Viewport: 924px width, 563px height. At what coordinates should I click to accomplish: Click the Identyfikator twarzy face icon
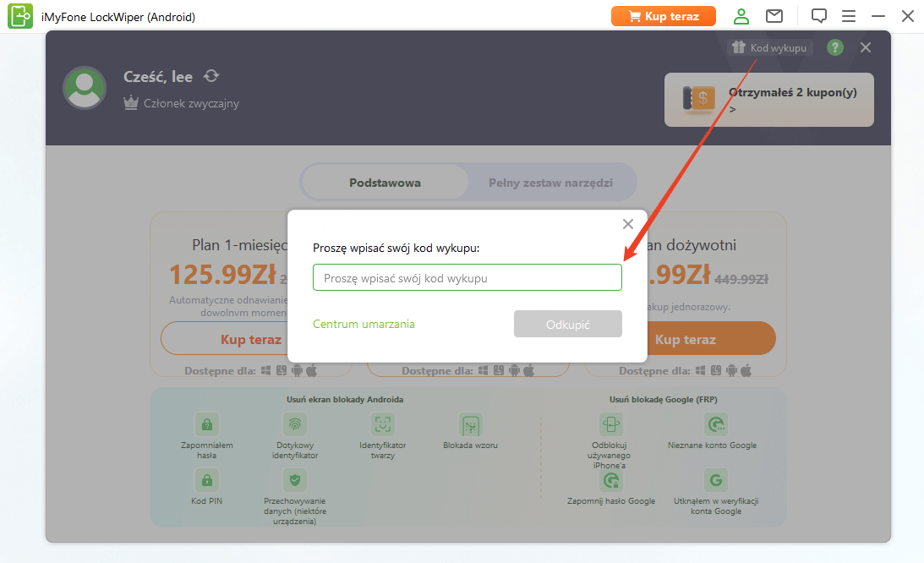click(382, 424)
